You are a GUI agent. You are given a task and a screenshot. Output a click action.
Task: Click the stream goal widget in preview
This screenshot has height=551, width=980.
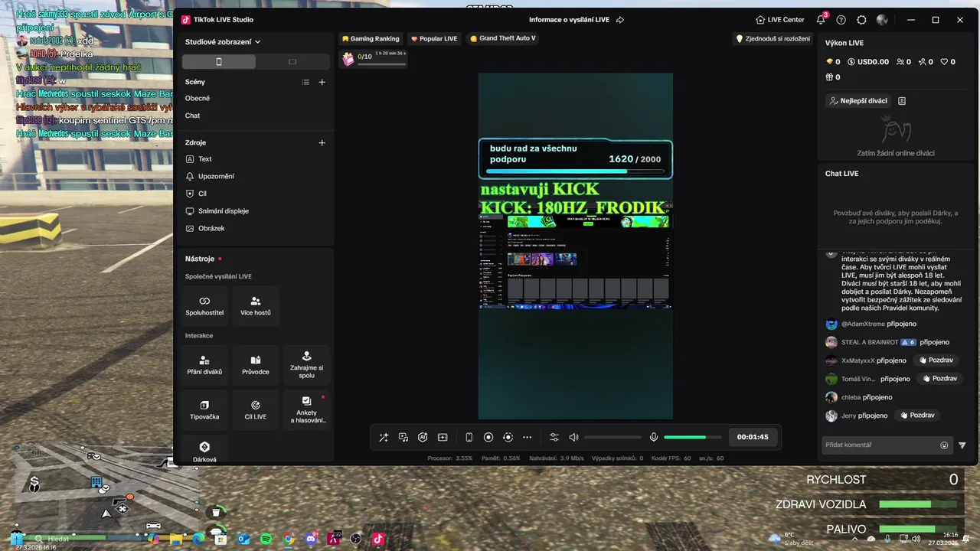point(576,159)
